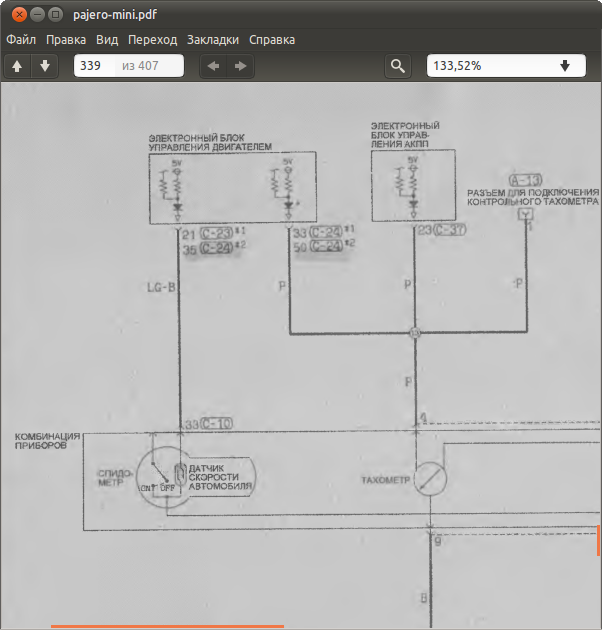Open the Закладки menu
Screen dimensions: 602x630
tap(212, 40)
